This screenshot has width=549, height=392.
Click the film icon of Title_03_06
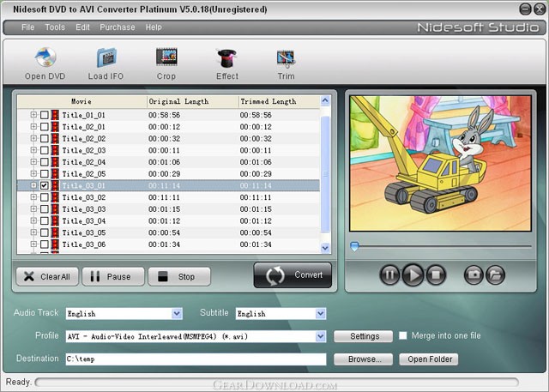tap(55, 244)
